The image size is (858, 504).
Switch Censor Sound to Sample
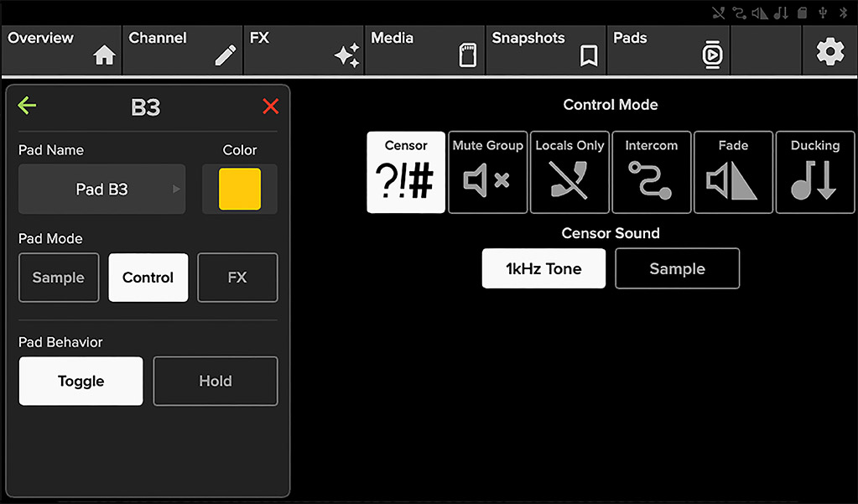click(678, 268)
